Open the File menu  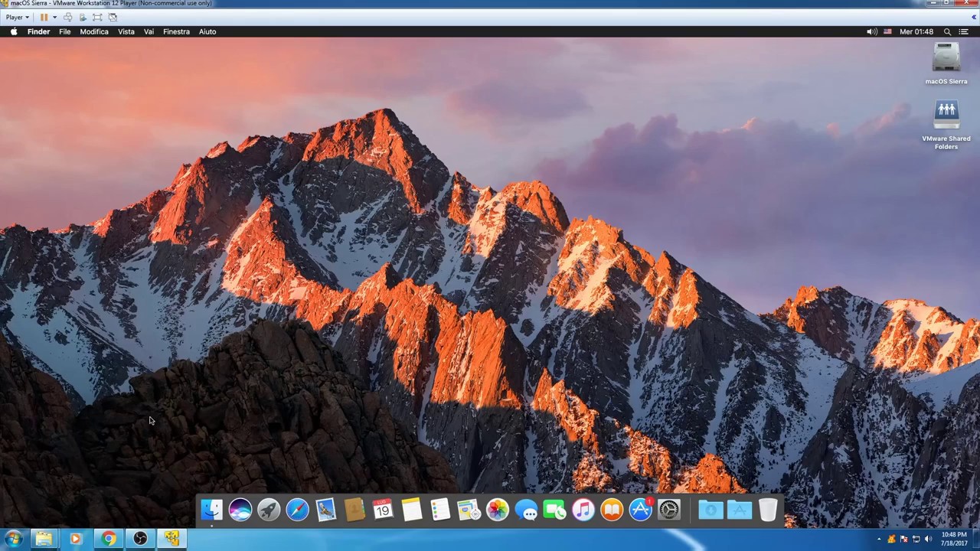(x=65, y=31)
